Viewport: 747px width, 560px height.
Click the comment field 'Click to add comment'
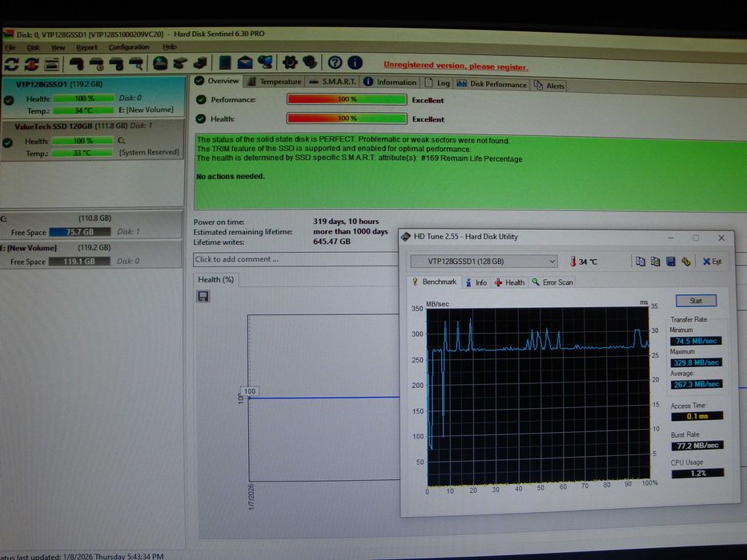click(x=295, y=259)
